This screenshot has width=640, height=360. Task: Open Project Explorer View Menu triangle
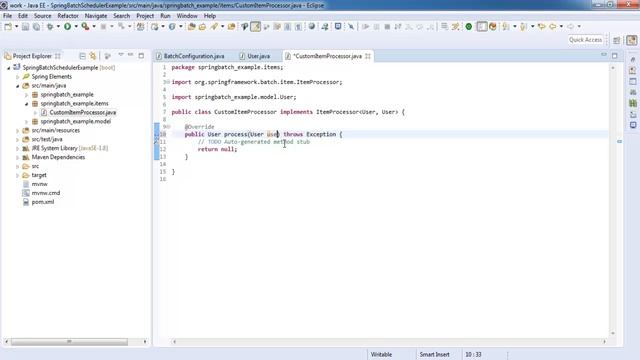click(121, 55)
